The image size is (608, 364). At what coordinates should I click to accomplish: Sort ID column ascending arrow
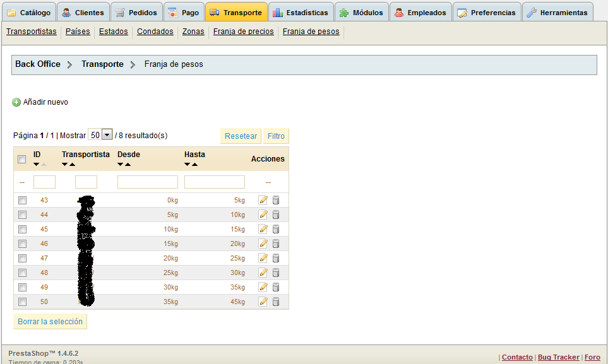point(44,165)
